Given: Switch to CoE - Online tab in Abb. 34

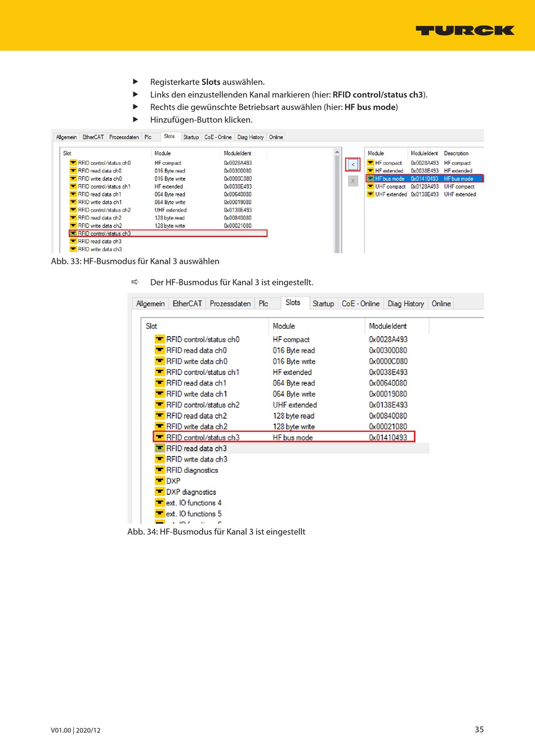Looking at the screenshot, I should 360,303.
